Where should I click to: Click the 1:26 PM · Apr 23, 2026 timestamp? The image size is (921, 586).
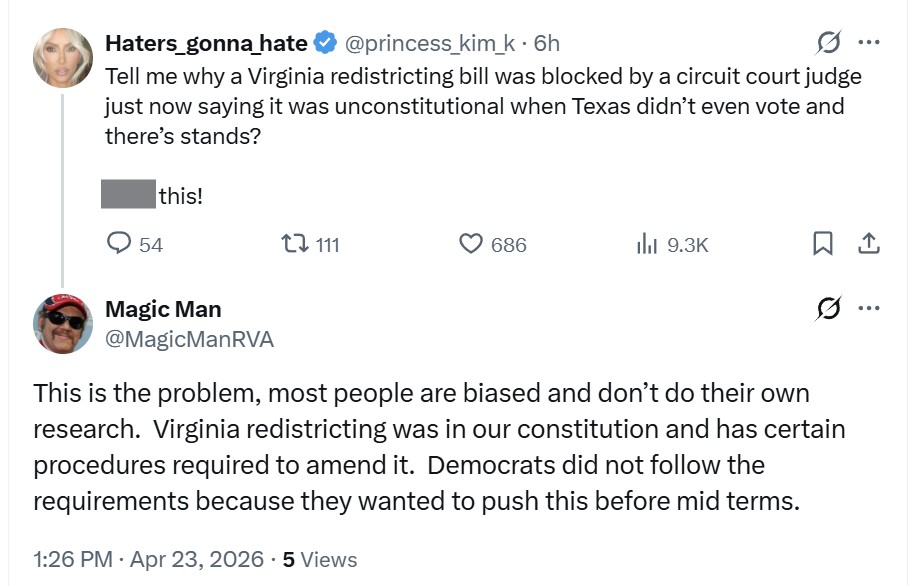click(x=148, y=559)
